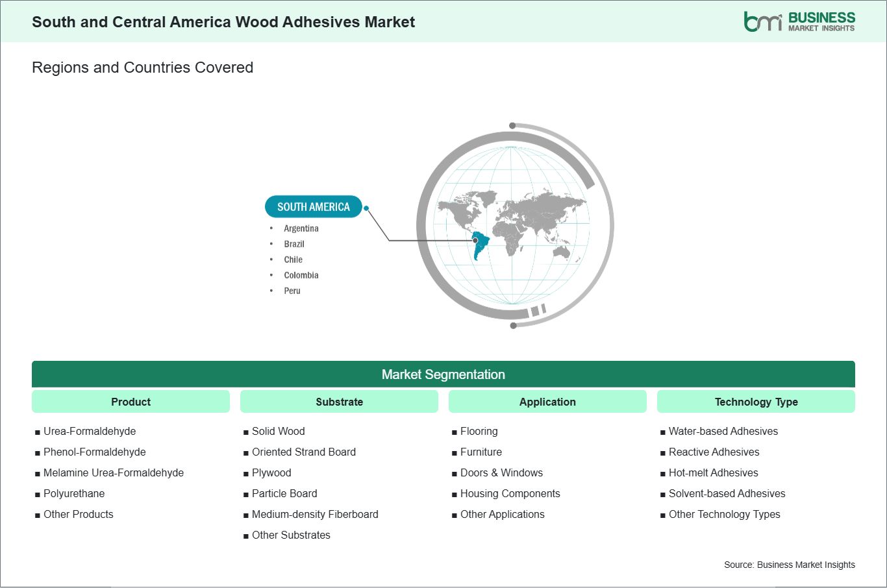Click the Hot-melt Adhesives item
The width and height of the screenshot is (887, 588).
(x=714, y=472)
